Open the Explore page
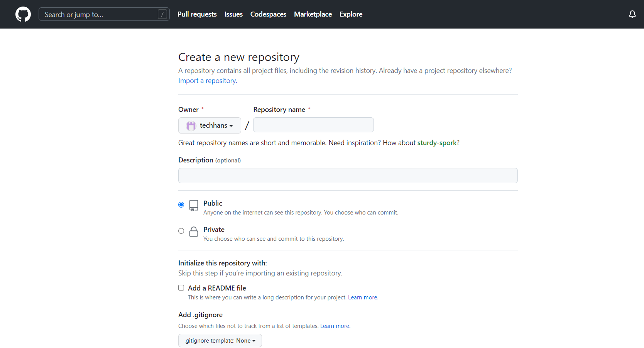This screenshot has height=348, width=644. click(351, 14)
